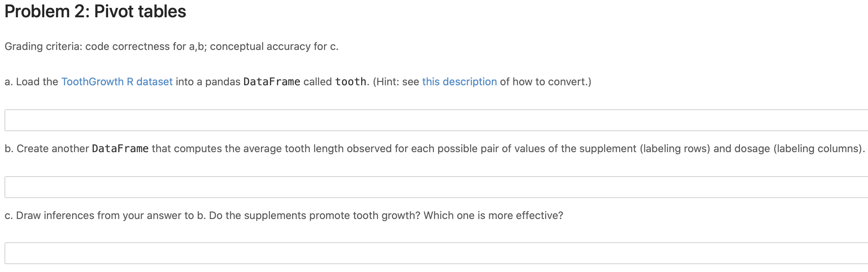
Task: Click the 'conceptual accuracy for c.' text
Action: [x=274, y=46]
